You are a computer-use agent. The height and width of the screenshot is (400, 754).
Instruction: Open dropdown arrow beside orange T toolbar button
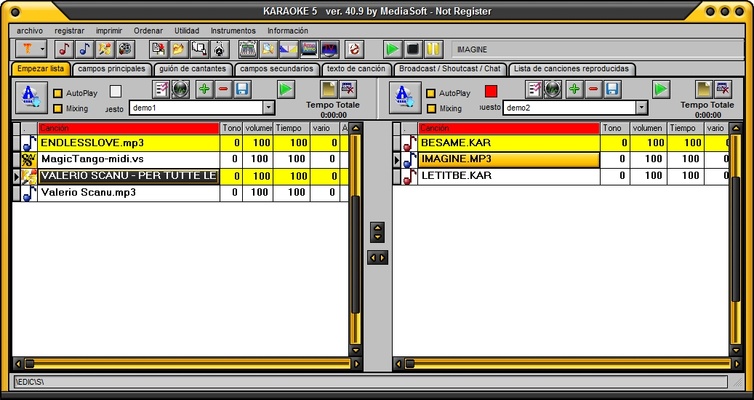tap(43, 48)
